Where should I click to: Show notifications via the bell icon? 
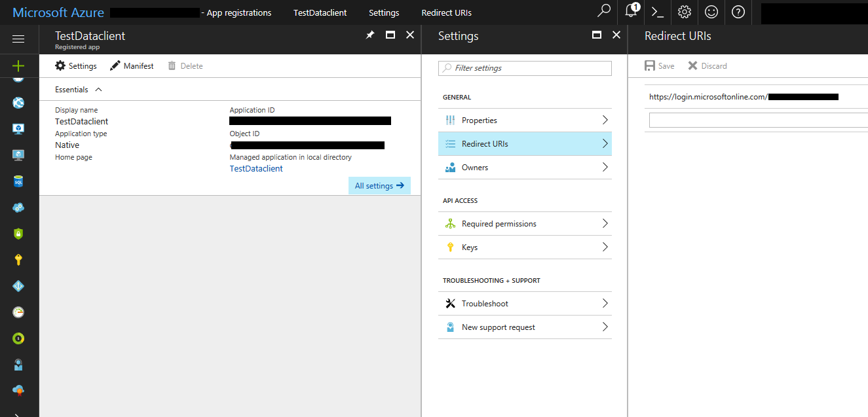[632, 12]
